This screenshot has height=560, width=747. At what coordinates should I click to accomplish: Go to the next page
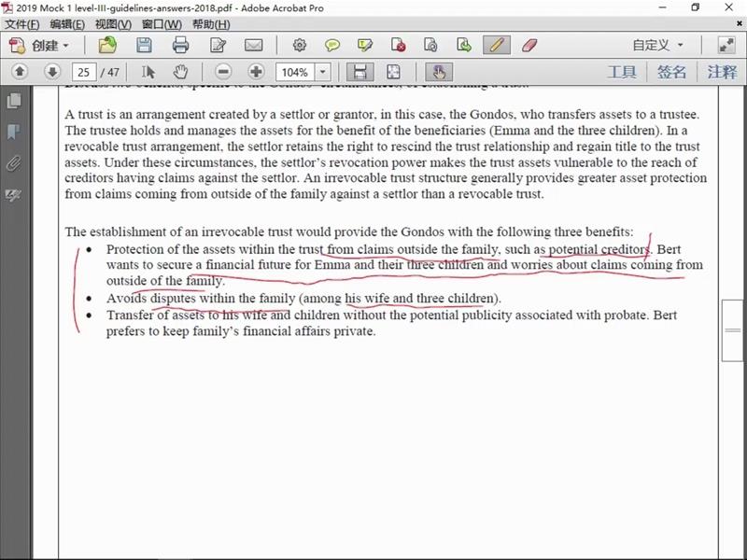click(x=52, y=72)
